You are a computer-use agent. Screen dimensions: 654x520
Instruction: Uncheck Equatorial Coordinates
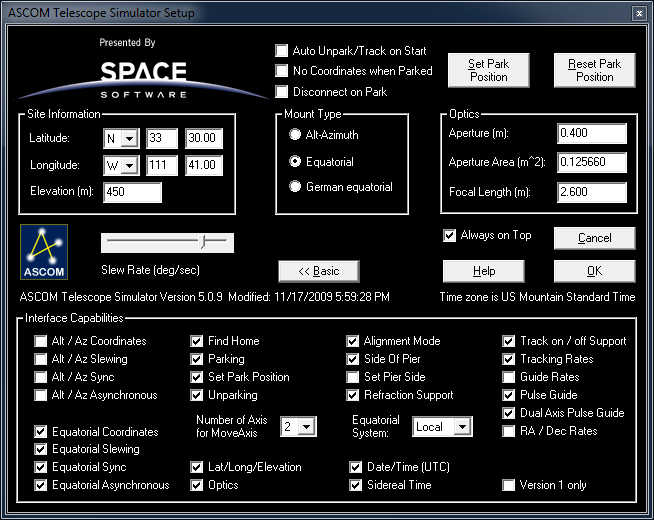pyautogui.click(x=40, y=432)
